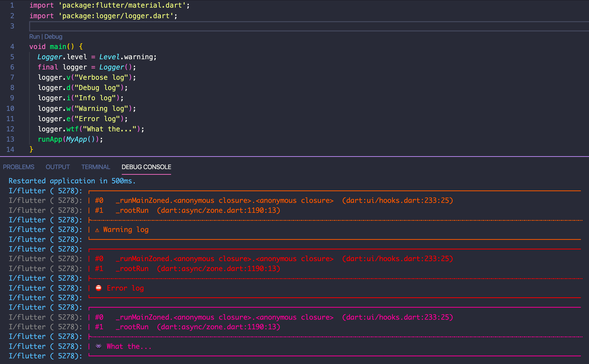
Task: Click the Run code lens above main
Action: pos(34,37)
